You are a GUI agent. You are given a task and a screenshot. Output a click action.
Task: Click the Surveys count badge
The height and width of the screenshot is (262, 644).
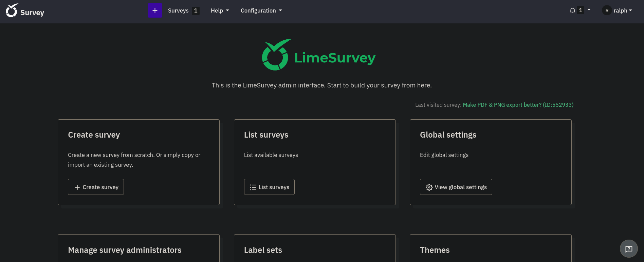[x=196, y=11]
